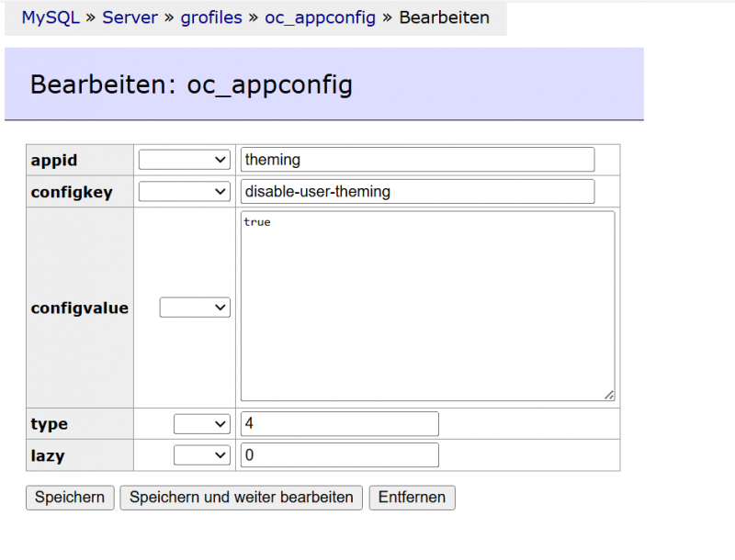The image size is (735, 560).
Task: Click Speichern und weiter bearbeiten
Action: 241,498
